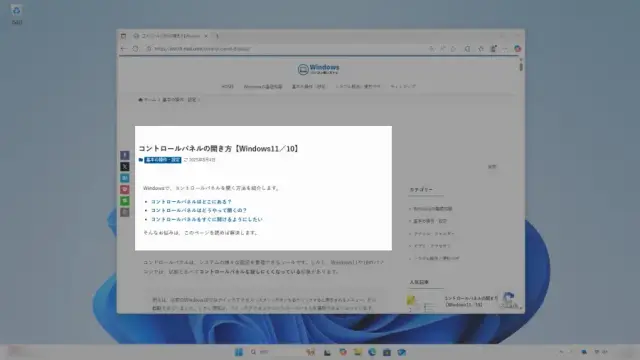640x360 pixels.
Task: Click the blue 基本の操作・設定 category tag
Action: coord(162,160)
